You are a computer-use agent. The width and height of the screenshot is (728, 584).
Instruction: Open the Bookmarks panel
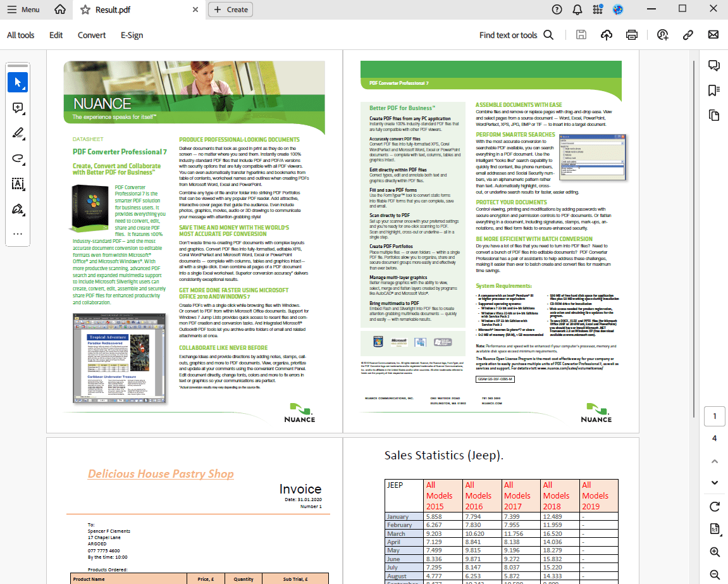714,90
